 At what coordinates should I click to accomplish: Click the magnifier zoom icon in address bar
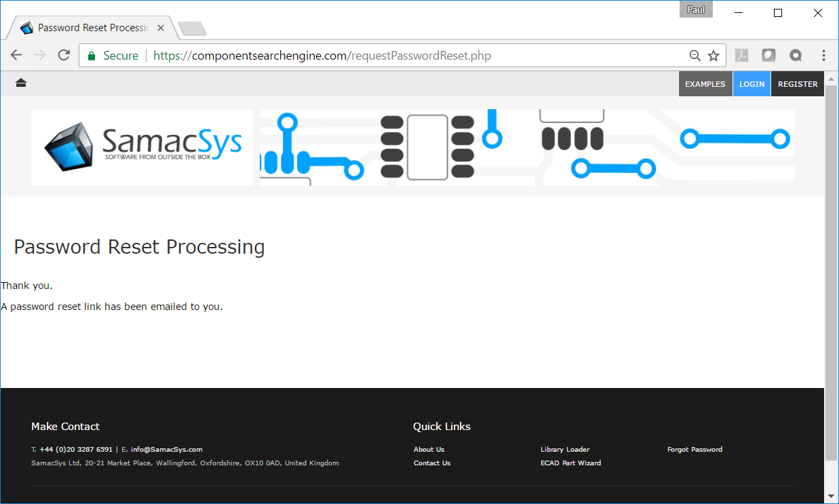[695, 55]
